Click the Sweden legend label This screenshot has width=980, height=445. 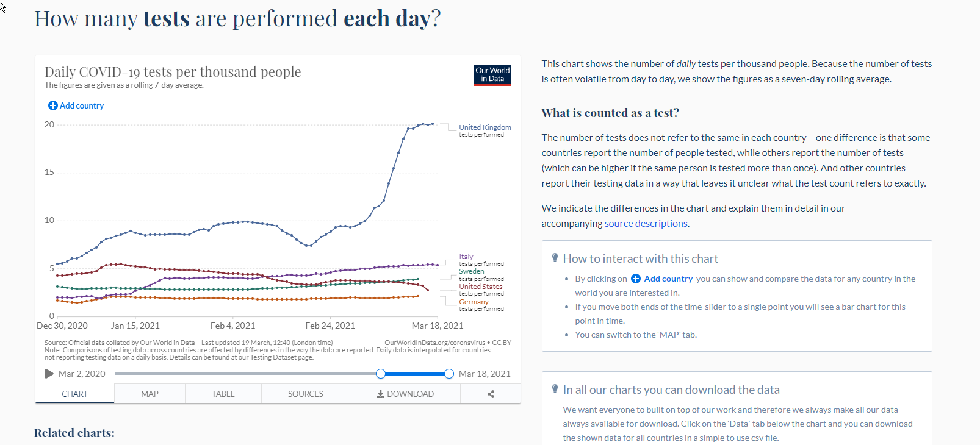472,272
